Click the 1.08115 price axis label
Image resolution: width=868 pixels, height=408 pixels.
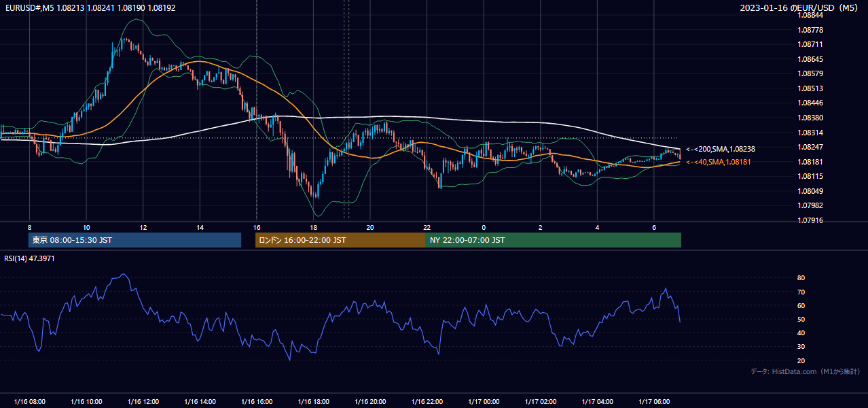(x=810, y=176)
